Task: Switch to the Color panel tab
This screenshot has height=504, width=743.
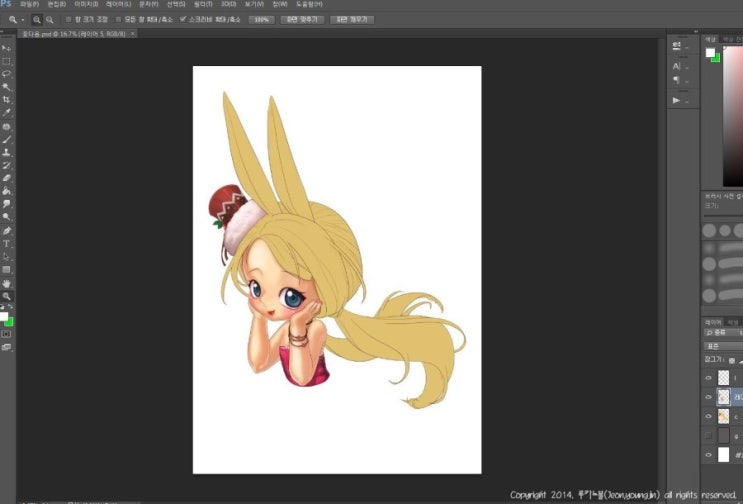Action: 710,39
